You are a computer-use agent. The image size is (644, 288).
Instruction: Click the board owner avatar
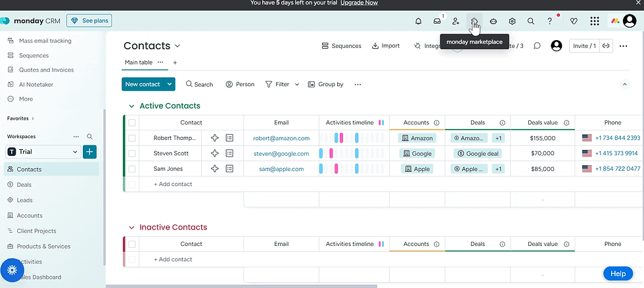point(557,46)
